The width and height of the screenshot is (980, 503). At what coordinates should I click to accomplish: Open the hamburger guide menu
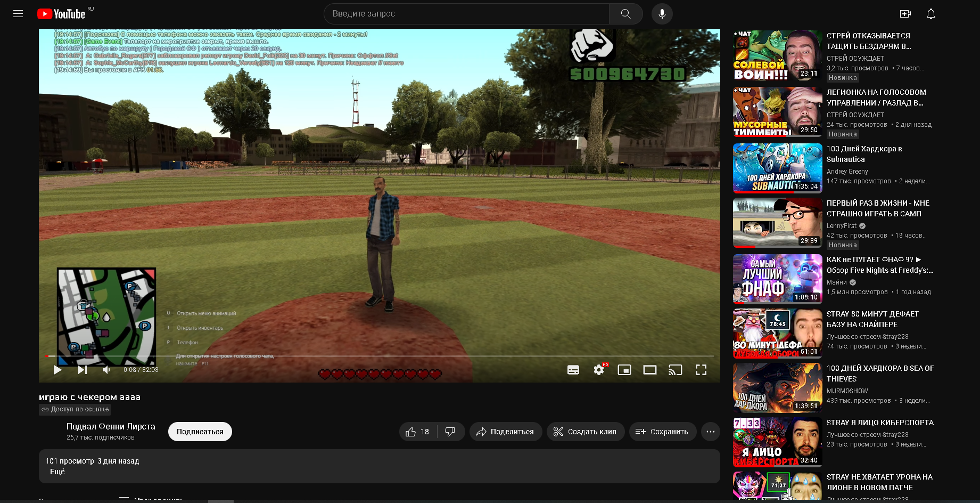click(x=18, y=14)
